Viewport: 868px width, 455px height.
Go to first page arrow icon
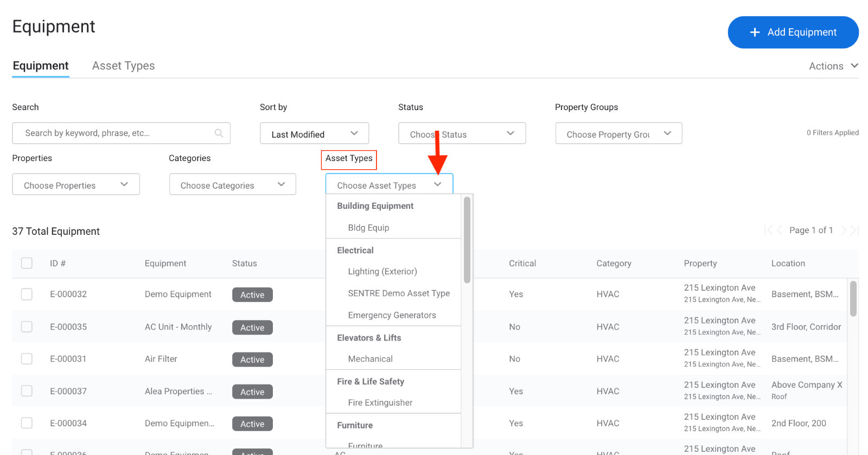(768, 230)
